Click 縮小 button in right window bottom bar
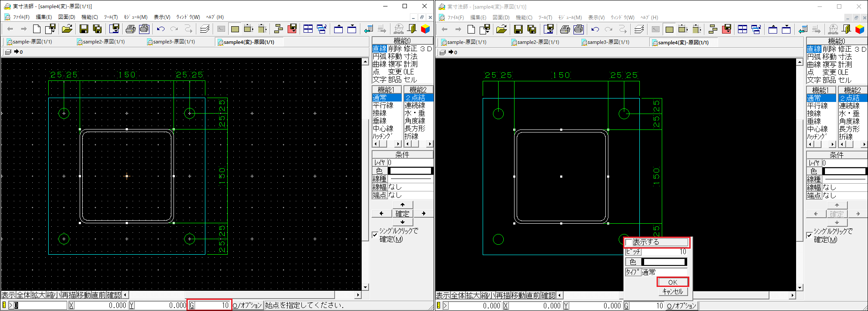 (488, 296)
